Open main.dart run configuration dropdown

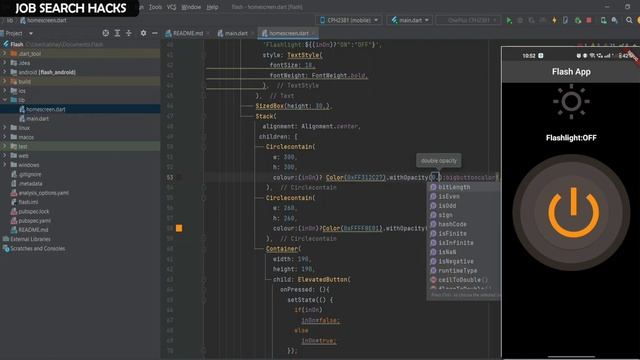410,20
